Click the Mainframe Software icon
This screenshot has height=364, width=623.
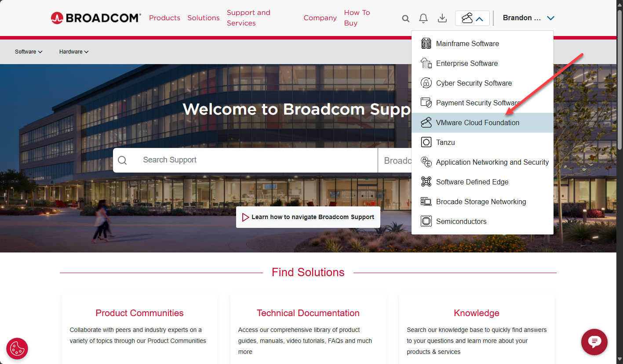426,43
